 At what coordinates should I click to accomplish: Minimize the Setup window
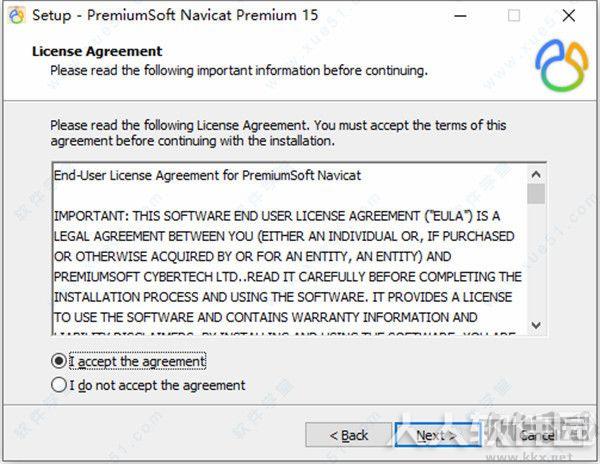460,16
